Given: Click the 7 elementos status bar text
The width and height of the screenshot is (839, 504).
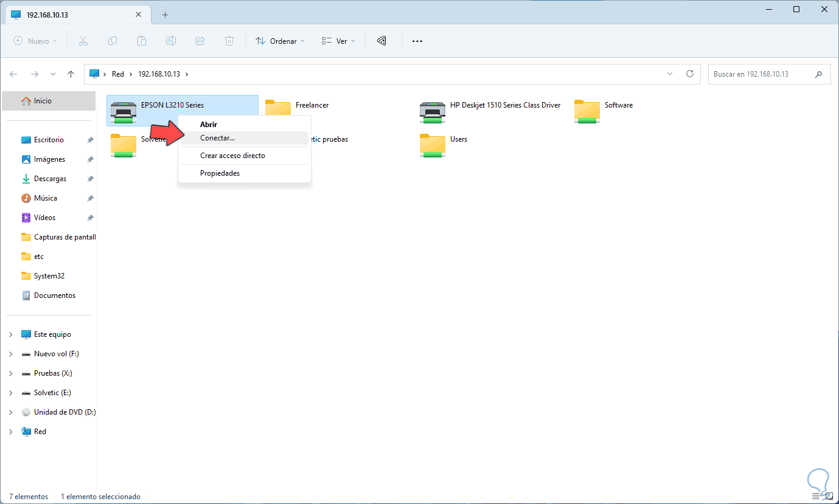Looking at the screenshot, I should click(x=29, y=497).
